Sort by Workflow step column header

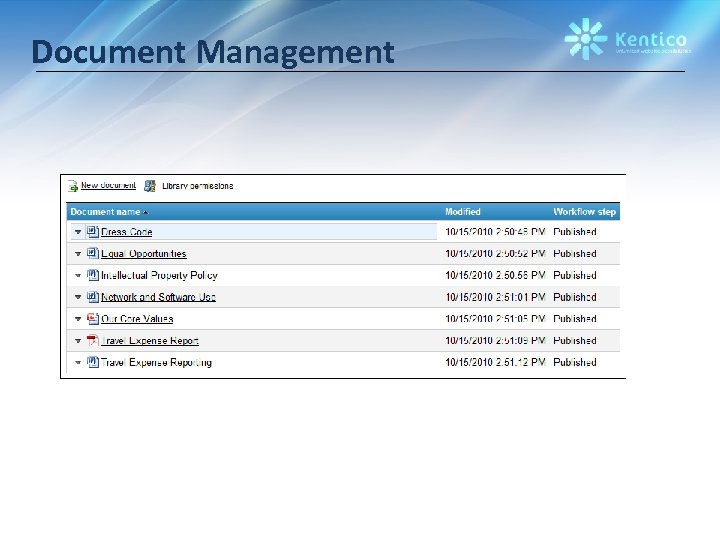coord(584,212)
